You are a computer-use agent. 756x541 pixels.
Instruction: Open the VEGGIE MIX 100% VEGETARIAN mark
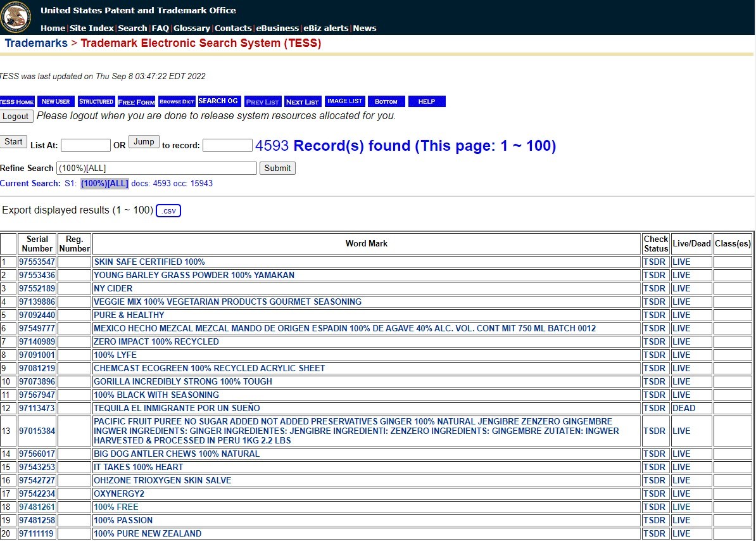(x=227, y=302)
